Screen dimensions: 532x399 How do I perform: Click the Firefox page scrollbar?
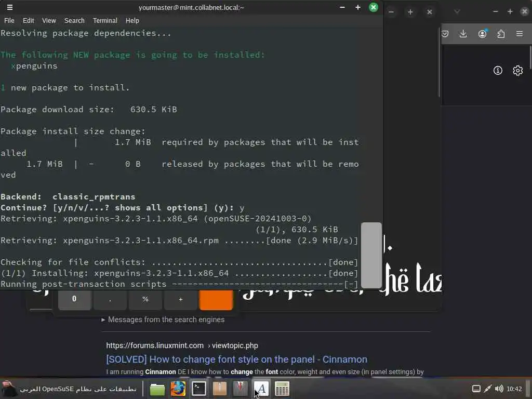pyautogui.click(x=530, y=57)
